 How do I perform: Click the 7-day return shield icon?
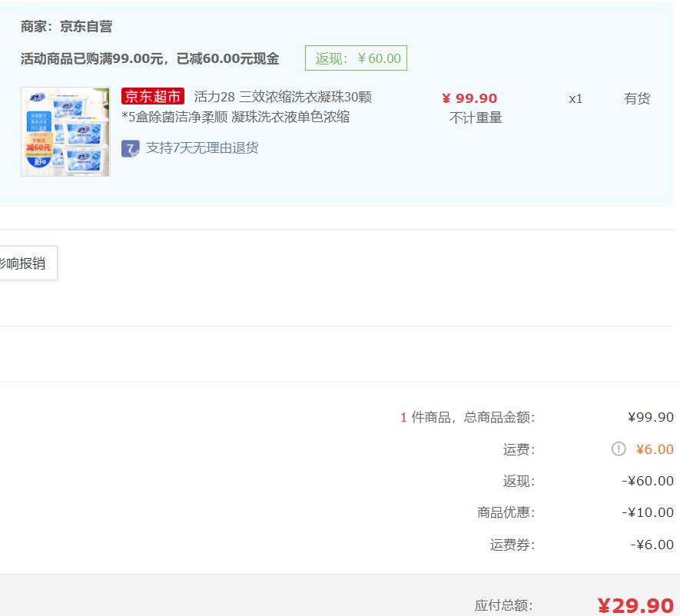click(x=130, y=148)
